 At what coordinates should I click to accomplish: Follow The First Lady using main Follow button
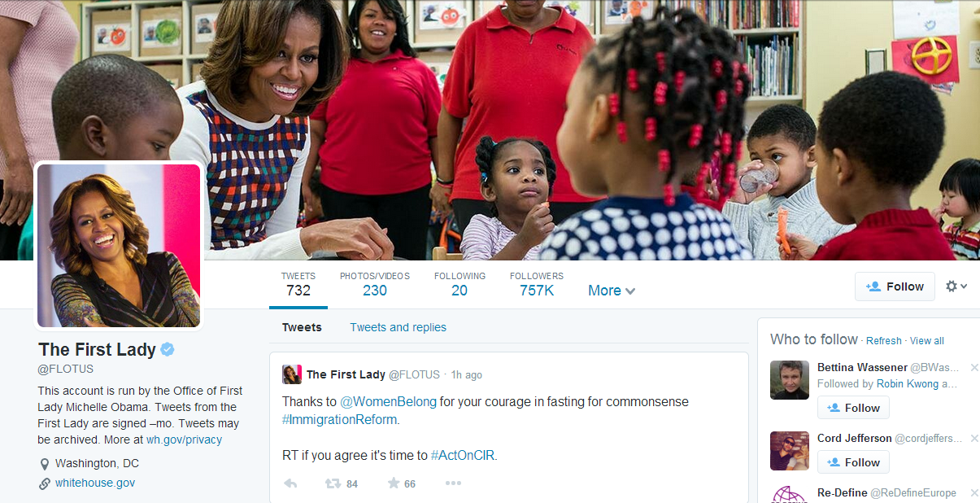click(x=895, y=286)
